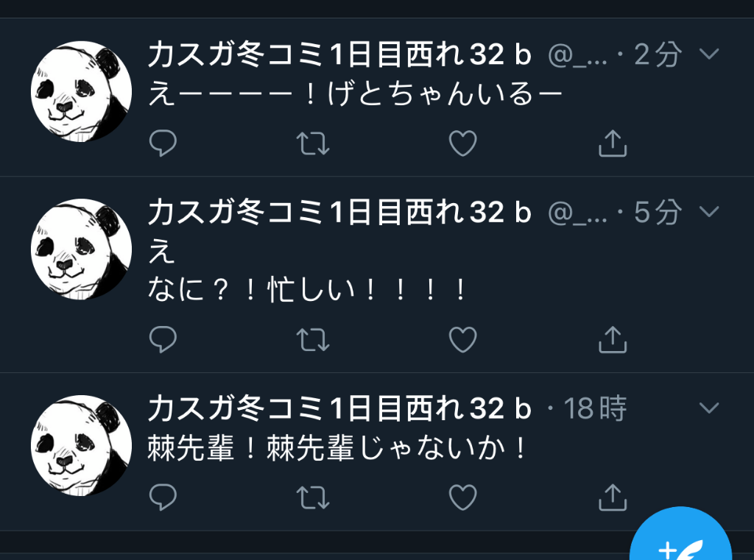Open options chevron on 2分 tweet
Image resolution: width=754 pixels, height=560 pixels.
tap(709, 54)
